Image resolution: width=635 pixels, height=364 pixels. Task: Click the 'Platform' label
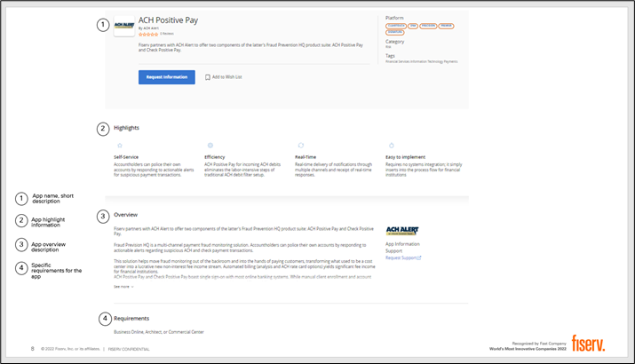394,18
